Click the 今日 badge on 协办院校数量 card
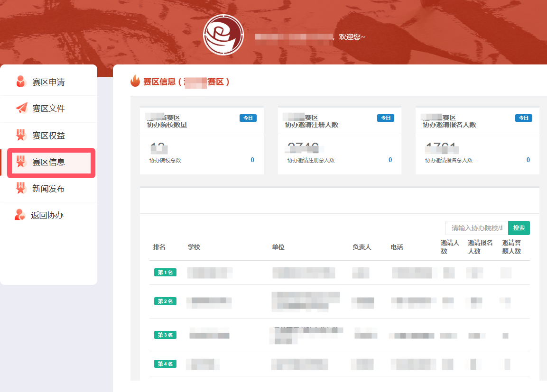Image resolution: width=547 pixels, height=392 pixels. 248,118
